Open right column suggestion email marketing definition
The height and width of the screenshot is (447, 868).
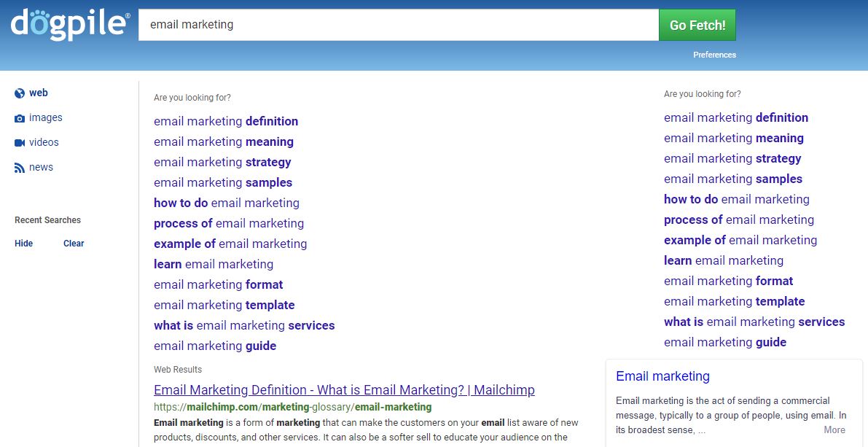tap(736, 117)
